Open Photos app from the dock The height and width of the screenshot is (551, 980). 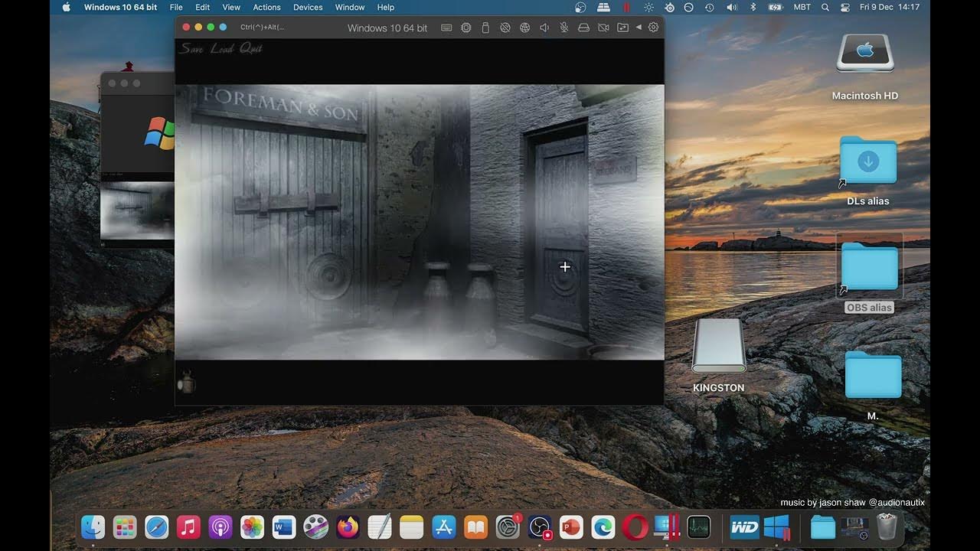[252, 527]
